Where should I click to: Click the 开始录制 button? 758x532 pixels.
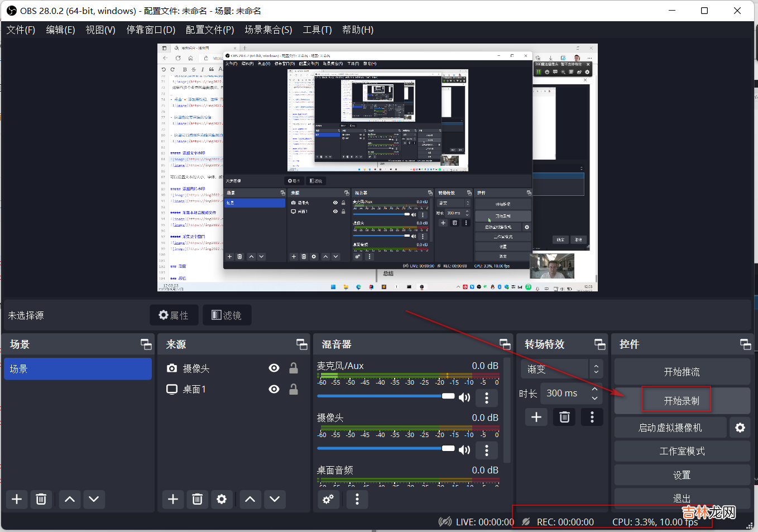(682, 401)
